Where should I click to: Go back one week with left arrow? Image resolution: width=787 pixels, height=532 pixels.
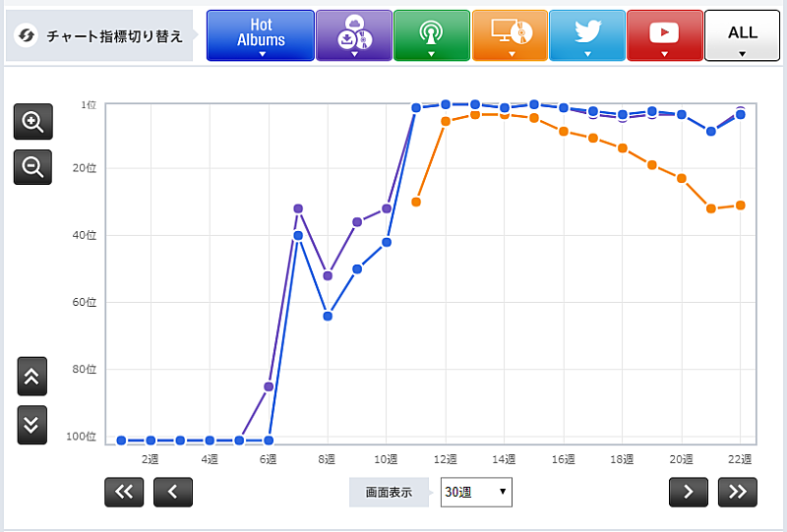point(173,492)
